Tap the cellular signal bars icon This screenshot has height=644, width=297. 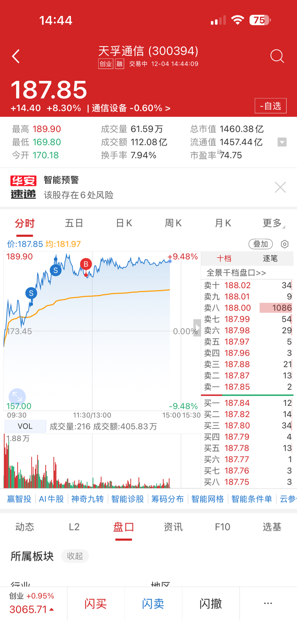pyautogui.click(x=218, y=20)
